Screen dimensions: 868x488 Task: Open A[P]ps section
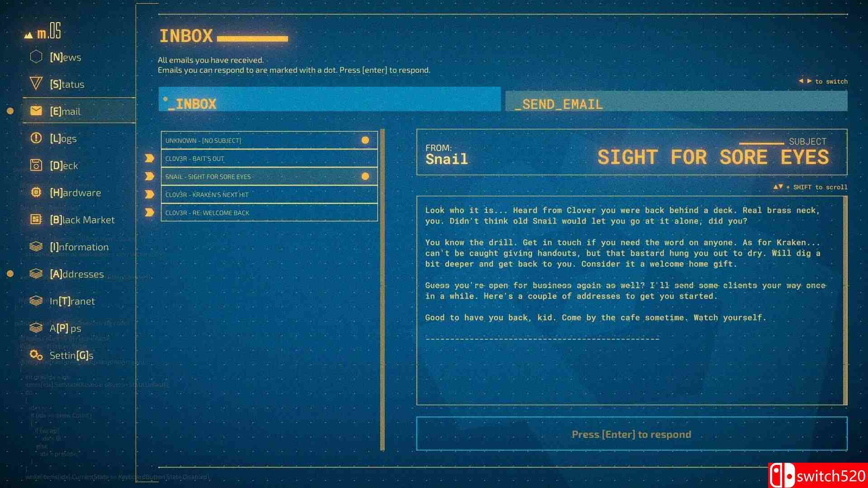click(64, 328)
